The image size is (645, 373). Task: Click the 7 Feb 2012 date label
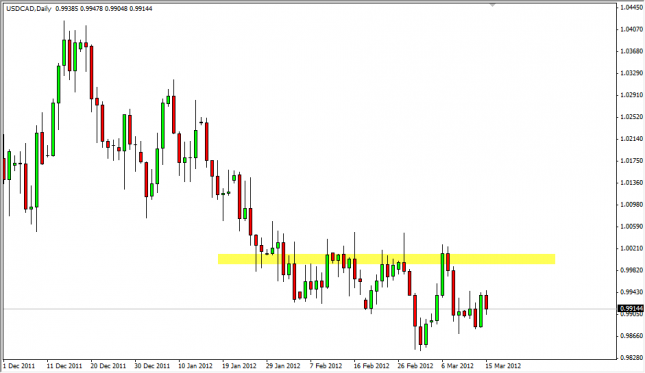326,366
